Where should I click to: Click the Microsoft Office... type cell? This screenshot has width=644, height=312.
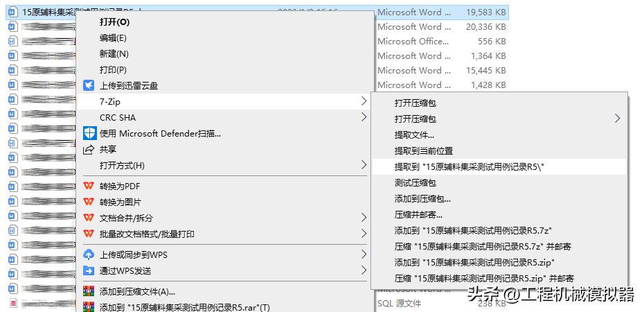[413, 41]
